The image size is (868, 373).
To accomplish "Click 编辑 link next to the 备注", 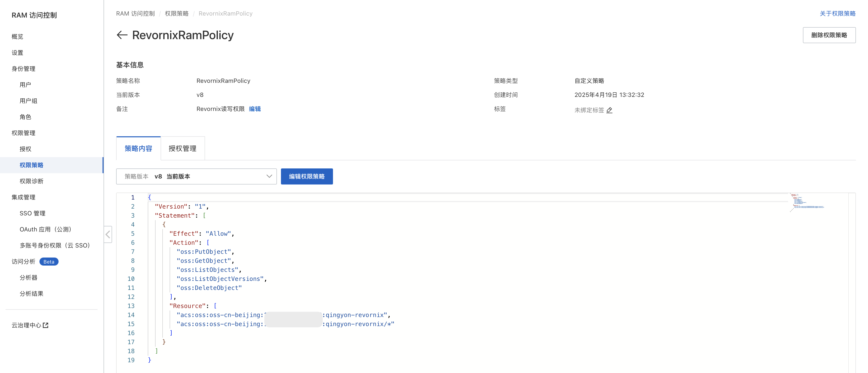I will 255,109.
